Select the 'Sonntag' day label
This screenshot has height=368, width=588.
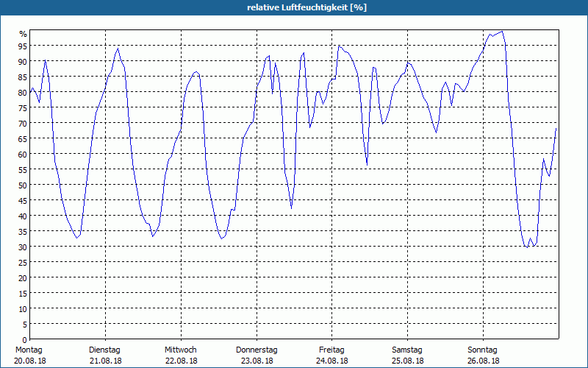[x=482, y=350]
